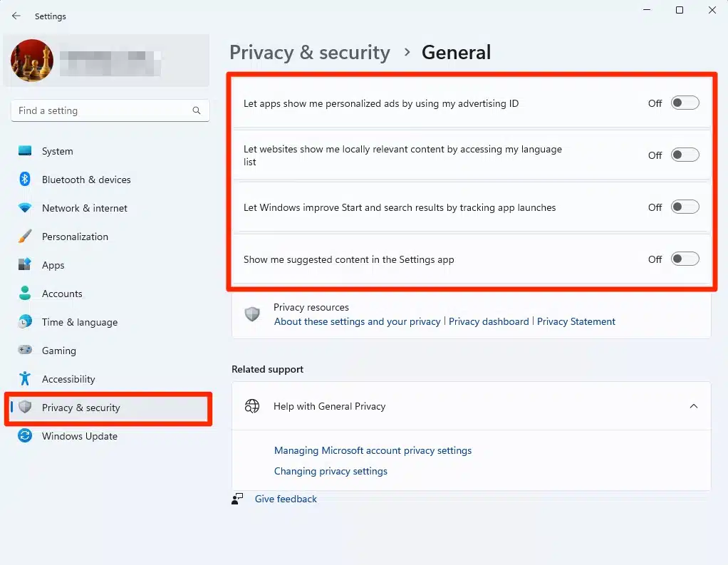
Task: Go to Network & internet settings
Action: [x=108, y=208]
